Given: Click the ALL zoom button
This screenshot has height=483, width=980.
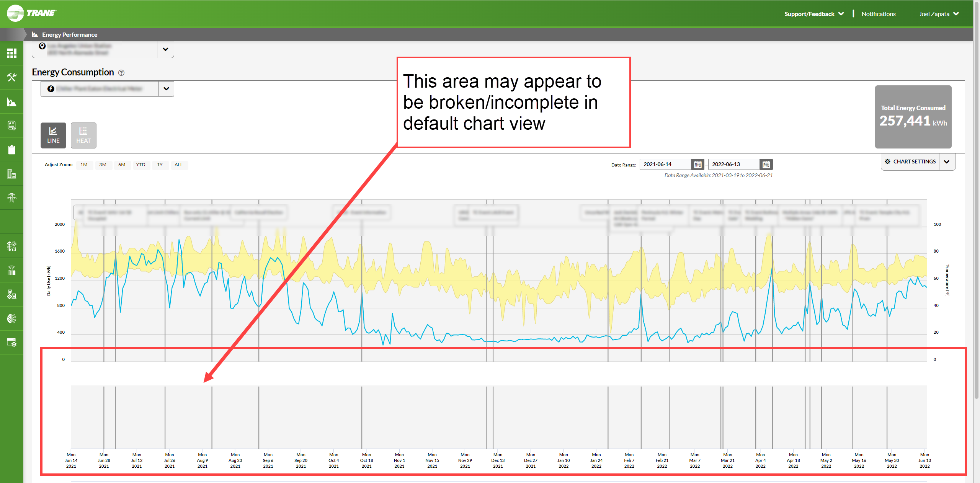Looking at the screenshot, I should click(x=178, y=165).
